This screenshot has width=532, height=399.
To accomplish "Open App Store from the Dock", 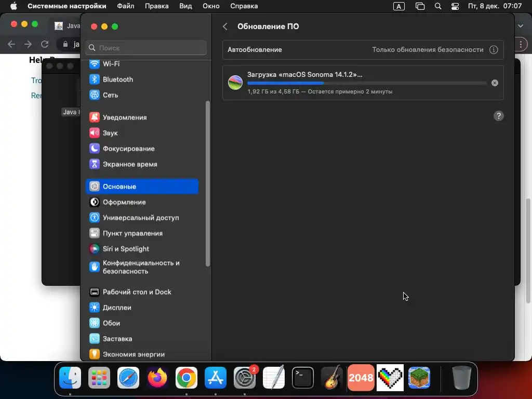I will point(216,378).
